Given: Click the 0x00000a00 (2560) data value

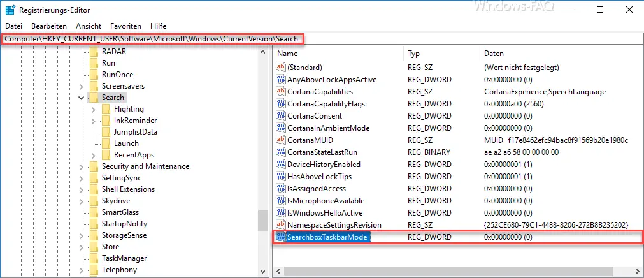Looking at the screenshot, I should (x=514, y=104).
